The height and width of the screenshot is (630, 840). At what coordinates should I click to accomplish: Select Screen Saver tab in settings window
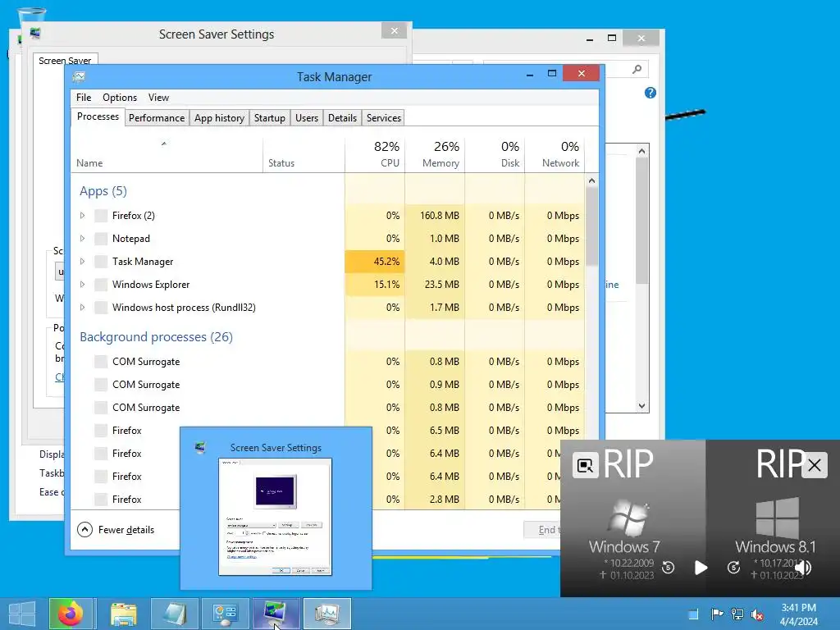point(65,61)
